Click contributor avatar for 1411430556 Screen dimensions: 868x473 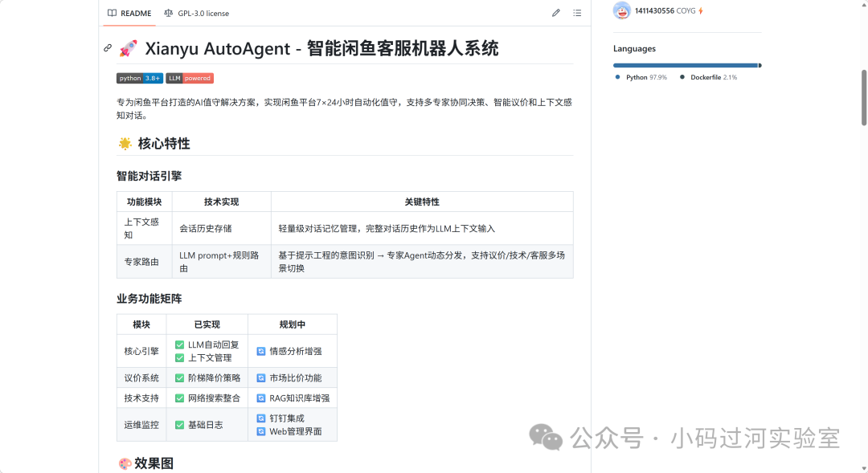[x=621, y=10]
